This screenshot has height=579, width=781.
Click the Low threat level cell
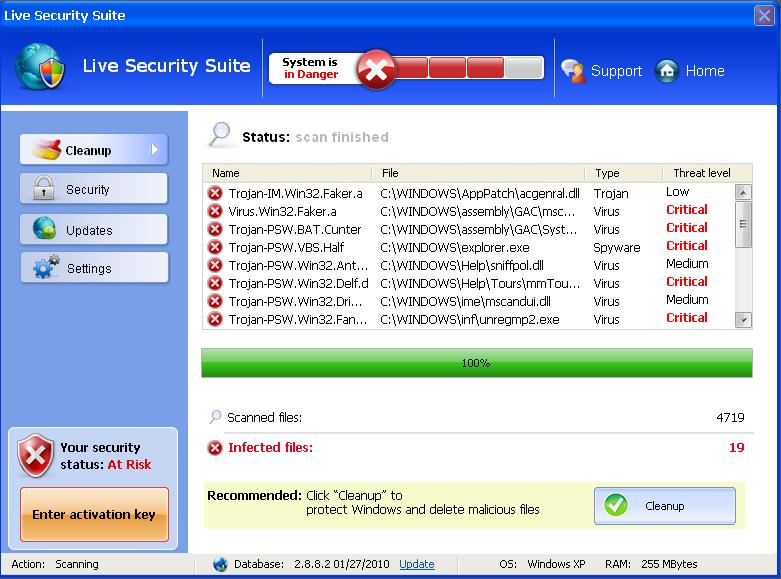point(677,192)
